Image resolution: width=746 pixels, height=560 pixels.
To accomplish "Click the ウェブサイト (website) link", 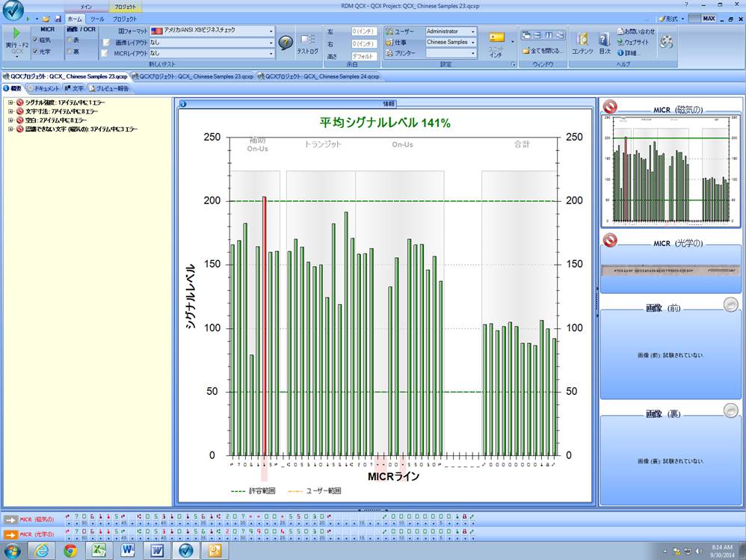I will 635,43.
